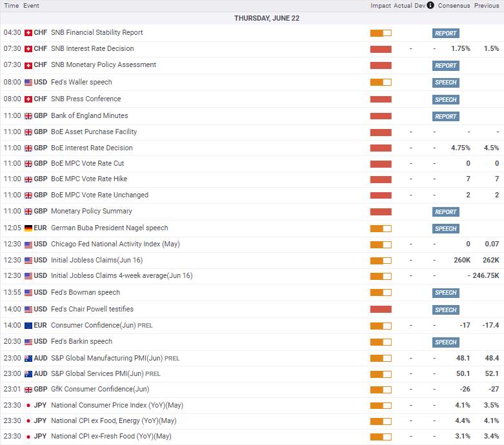Click Australian flag on S&P Global Manufacturing PMI
Image resolution: width=504 pixels, height=445 pixels.
[x=28, y=358]
